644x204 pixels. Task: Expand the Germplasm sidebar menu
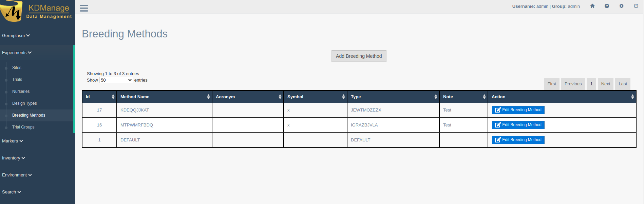(x=16, y=36)
